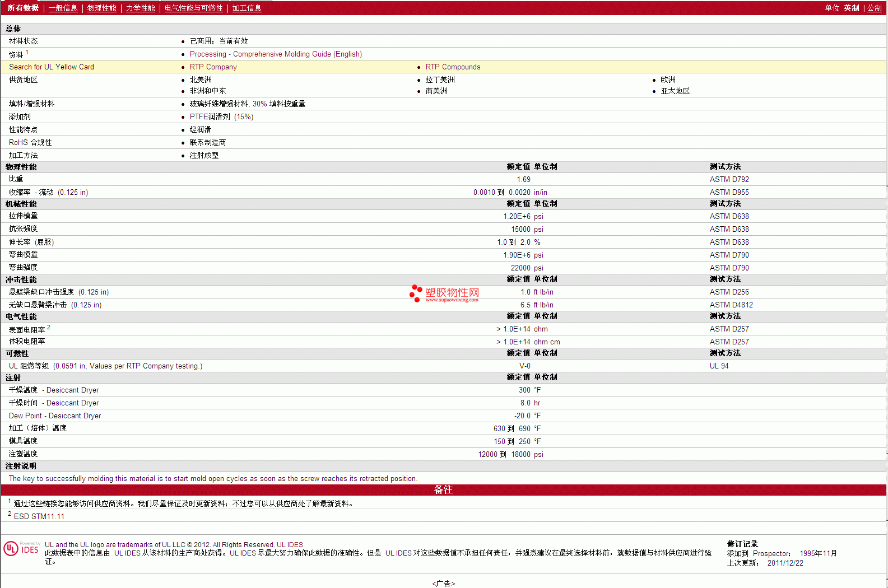Select the 比重 value 1.69
This screenshot has width=888, height=588.
click(x=523, y=179)
